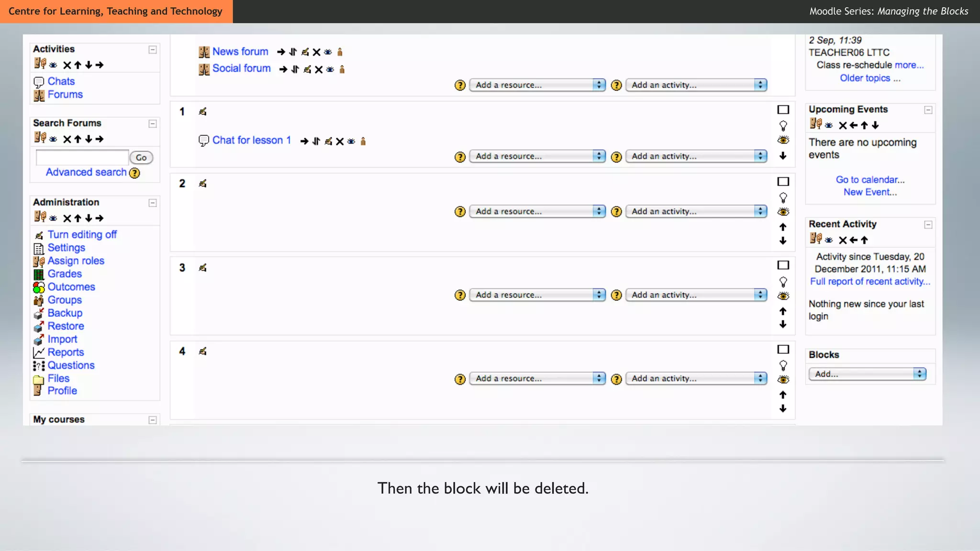Click help icon next to Advanced search

[135, 173]
